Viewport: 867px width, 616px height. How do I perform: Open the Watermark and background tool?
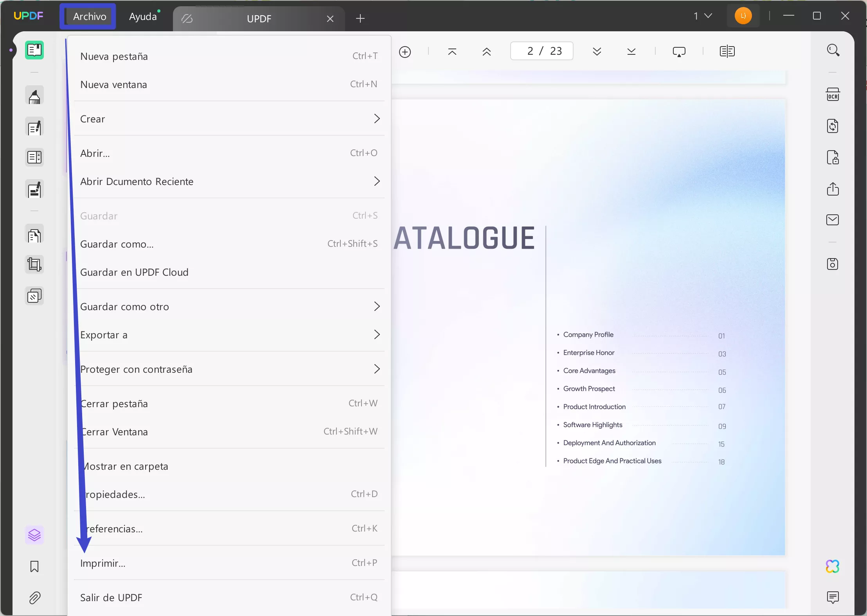[34, 296]
